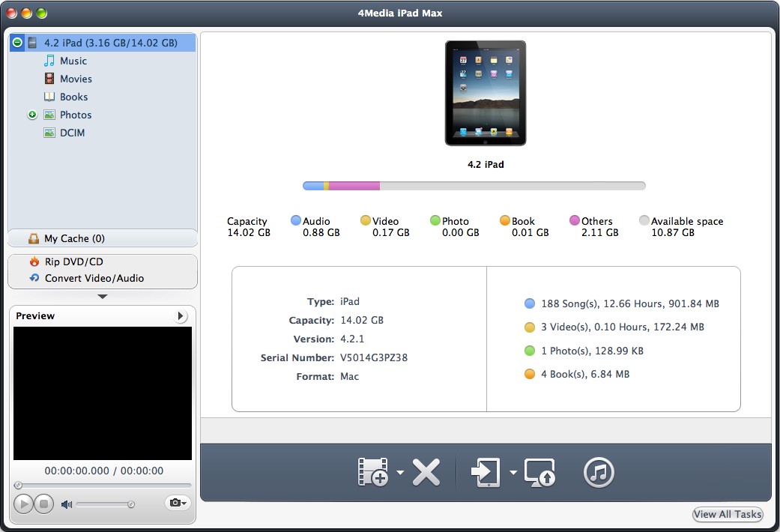Viewport: 780px width, 532px height.
Task: Collapse the Rip/Convert panel arrow
Action: coord(102,296)
